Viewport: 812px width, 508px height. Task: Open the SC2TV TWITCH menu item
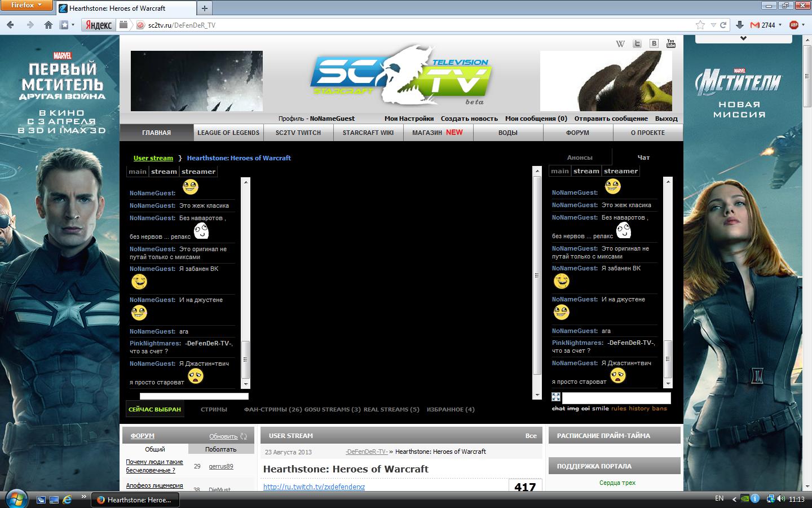298,133
